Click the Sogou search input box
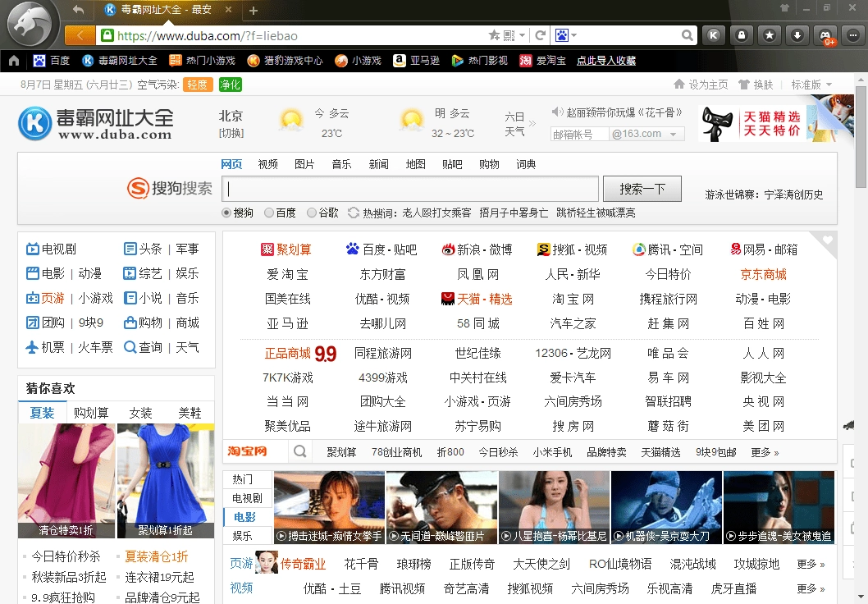Viewport: 868px width, 604px height. click(x=410, y=189)
